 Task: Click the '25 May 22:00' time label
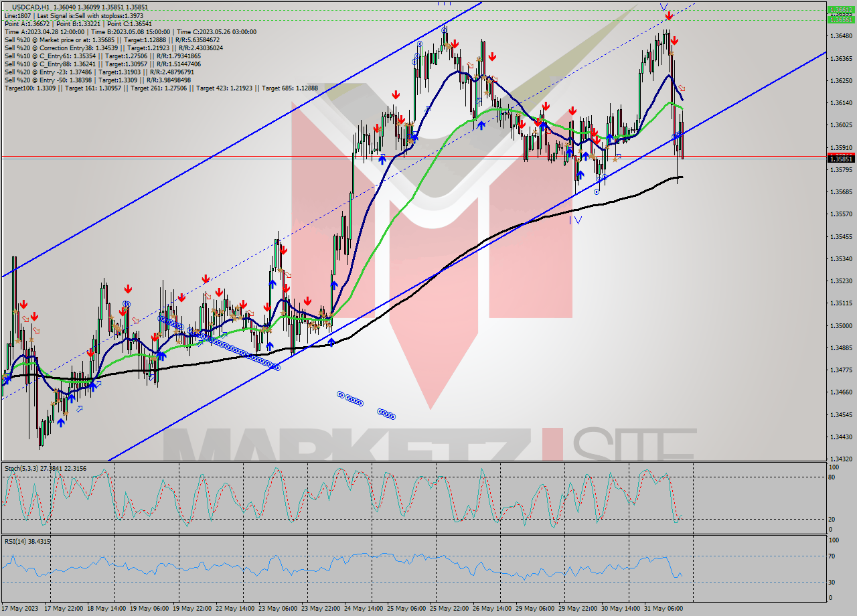pos(449,608)
